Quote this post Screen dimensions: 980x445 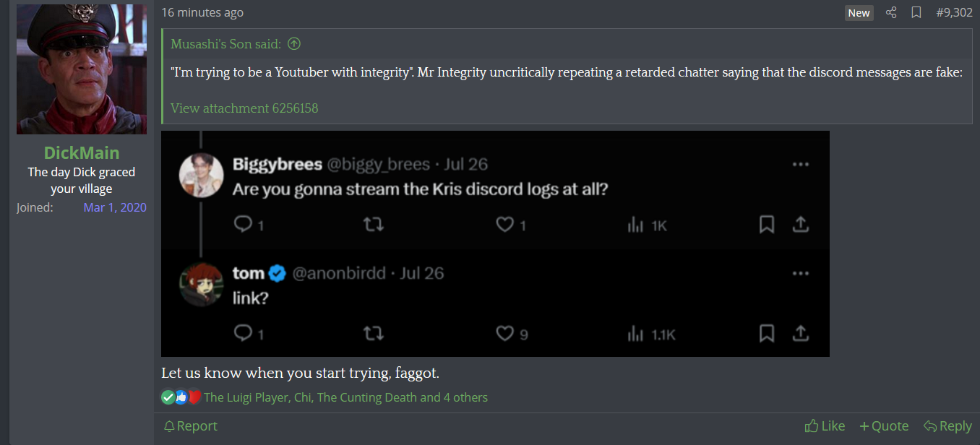coord(884,426)
